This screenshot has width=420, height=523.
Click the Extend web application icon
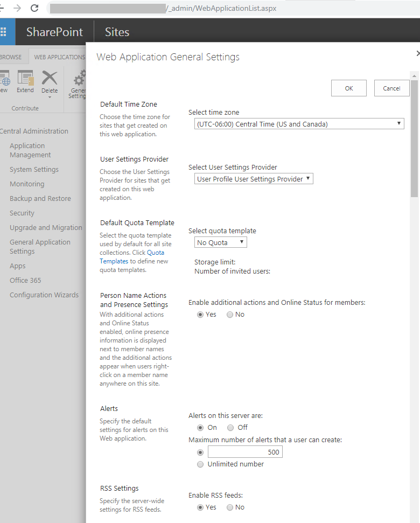pyautogui.click(x=25, y=80)
